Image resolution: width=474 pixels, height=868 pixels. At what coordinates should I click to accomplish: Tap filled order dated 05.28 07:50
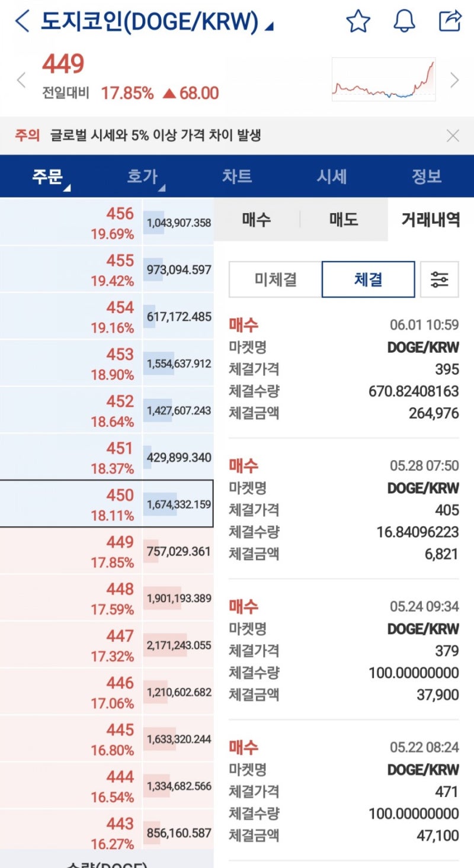click(x=344, y=510)
